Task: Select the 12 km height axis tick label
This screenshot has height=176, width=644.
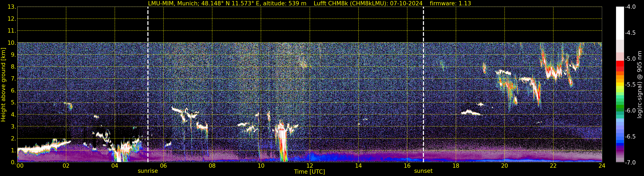Action: [x=12, y=19]
